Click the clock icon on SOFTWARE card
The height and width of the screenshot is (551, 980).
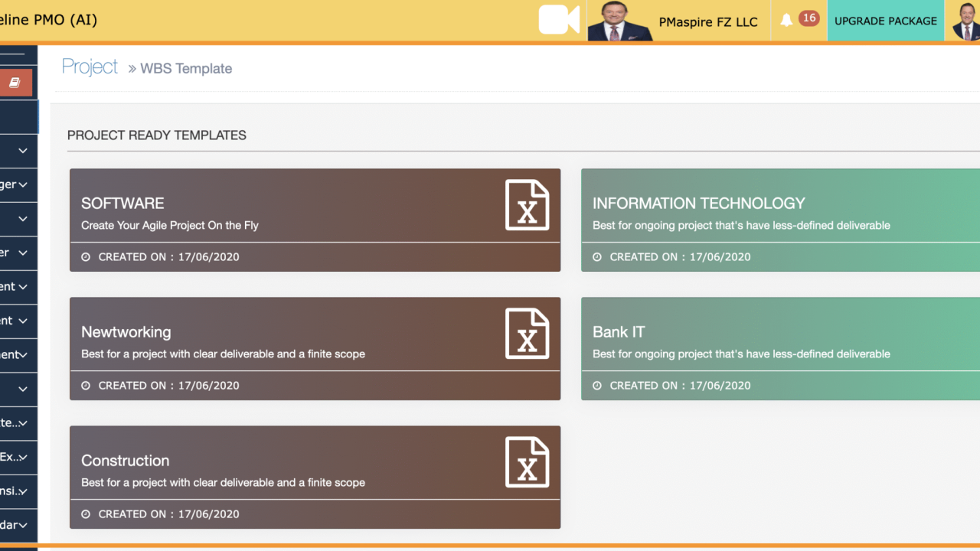pyautogui.click(x=86, y=257)
